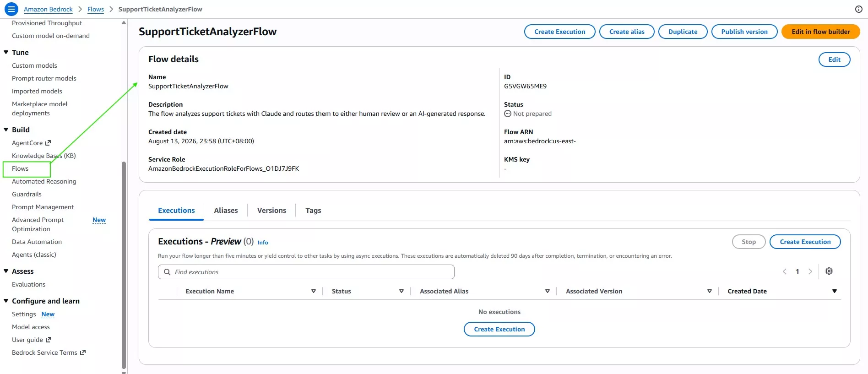This screenshot has height=374, width=868.
Task: Switch to the Tags tab
Action: point(313,211)
